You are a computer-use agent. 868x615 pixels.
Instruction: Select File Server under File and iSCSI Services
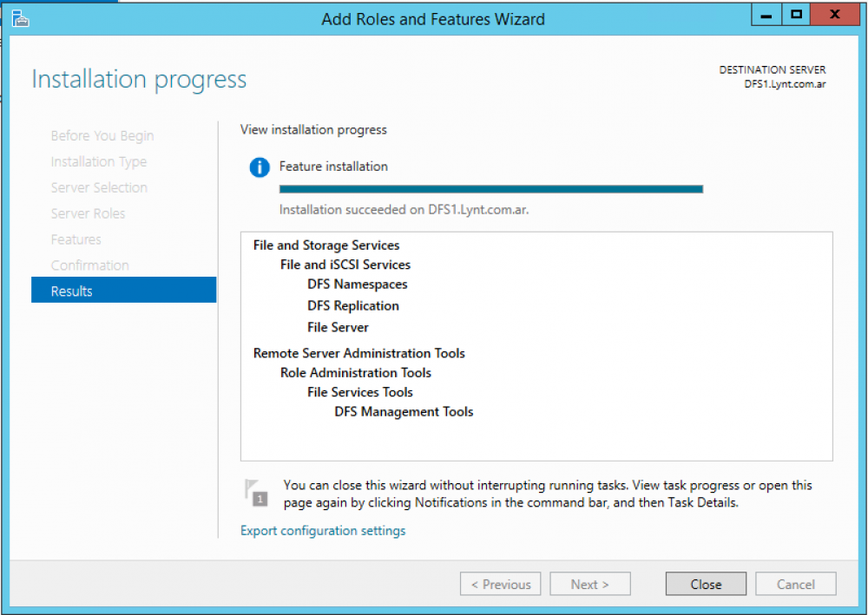338,327
